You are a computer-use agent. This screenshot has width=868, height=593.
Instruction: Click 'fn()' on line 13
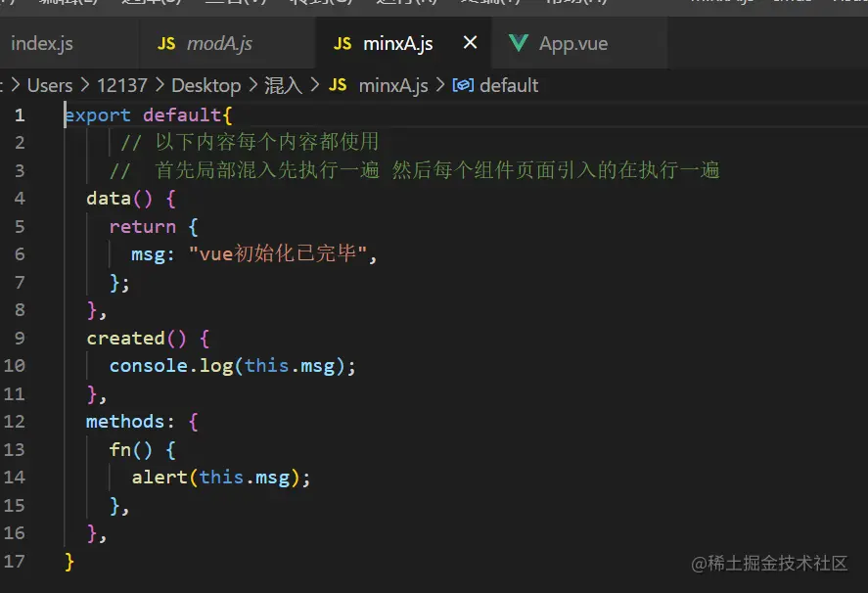click(131, 450)
